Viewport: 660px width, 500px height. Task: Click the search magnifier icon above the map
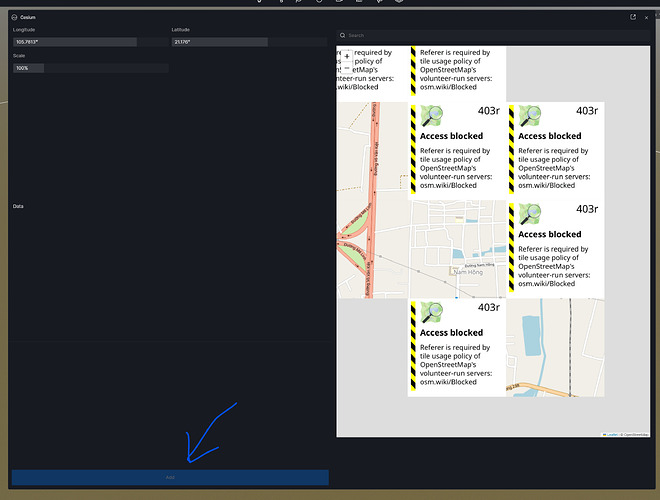(x=342, y=35)
